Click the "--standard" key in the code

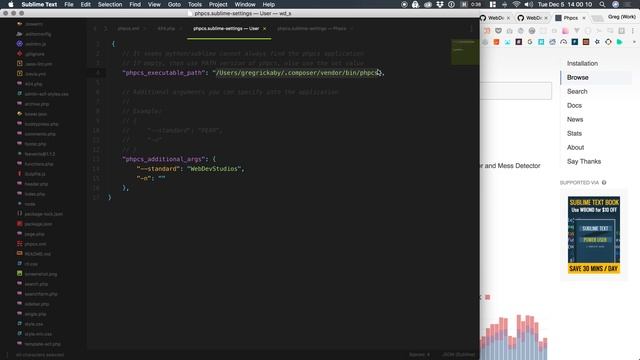[158, 169]
